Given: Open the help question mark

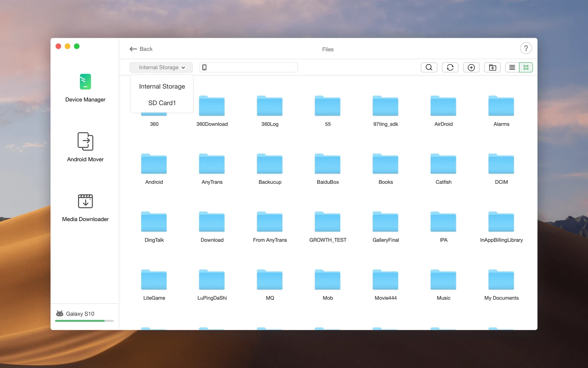Looking at the screenshot, I should (x=526, y=48).
